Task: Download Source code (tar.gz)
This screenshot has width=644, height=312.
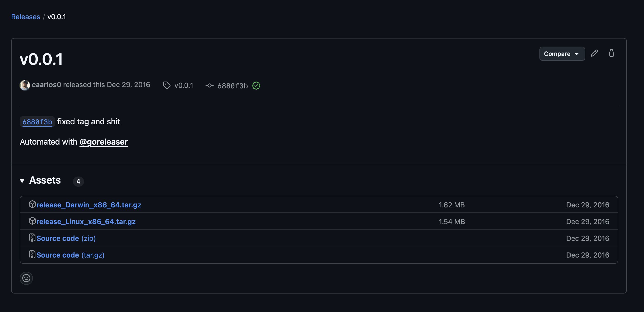Action: pos(70,255)
